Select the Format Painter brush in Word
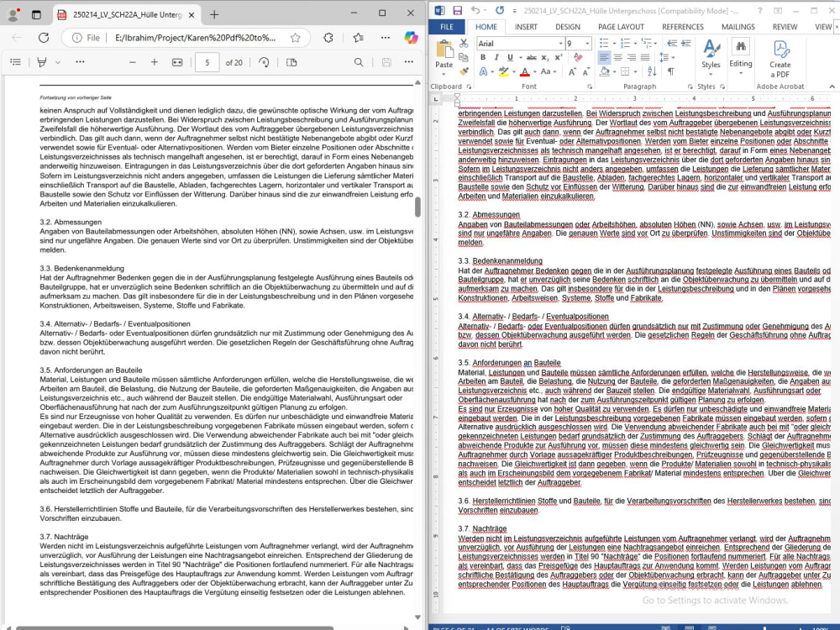Viewport: 840px width, 630px height. 464,71
